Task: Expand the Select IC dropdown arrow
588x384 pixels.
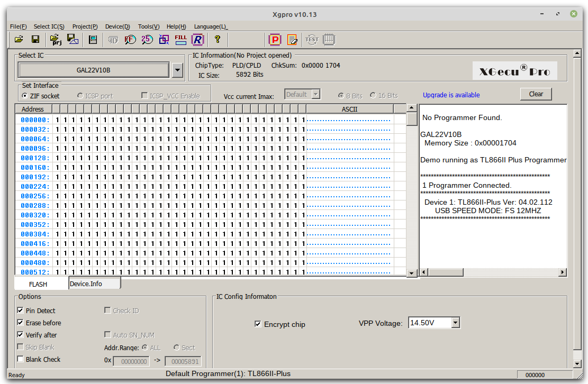Action: pyautogui.click(x=177, y=70)
